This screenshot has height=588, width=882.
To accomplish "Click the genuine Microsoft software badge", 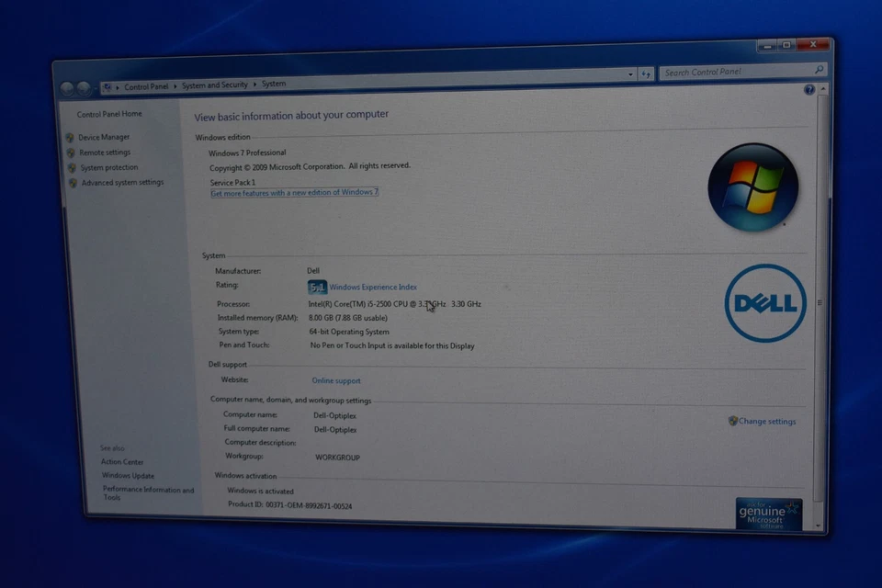I will coord(769,514).
